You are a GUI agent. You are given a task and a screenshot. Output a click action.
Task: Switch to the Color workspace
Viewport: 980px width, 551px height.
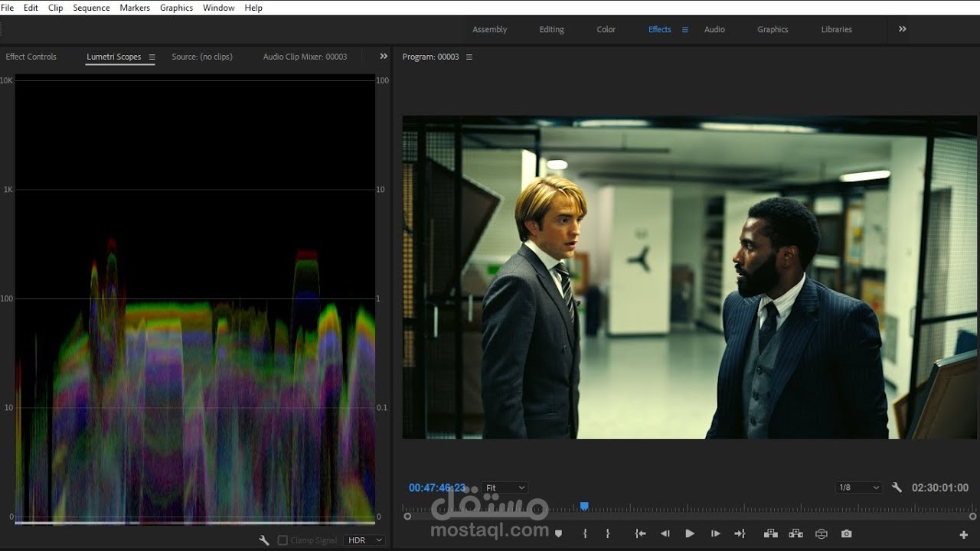[x=606, y=30]
